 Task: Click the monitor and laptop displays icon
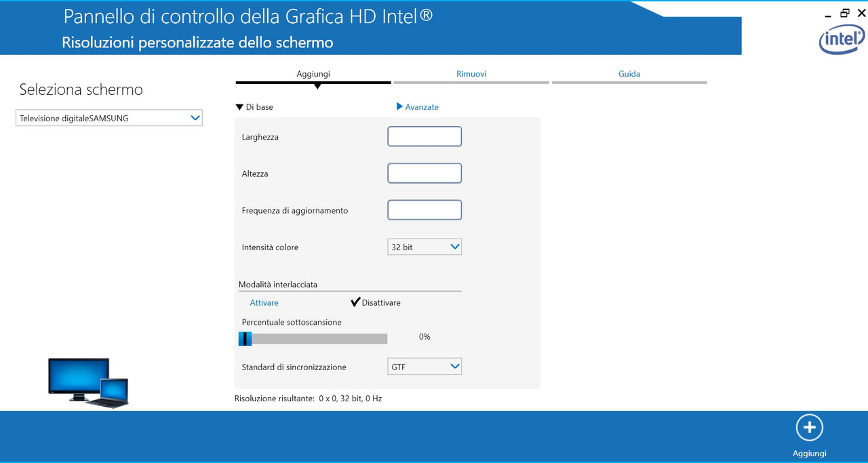click(88, 383)
